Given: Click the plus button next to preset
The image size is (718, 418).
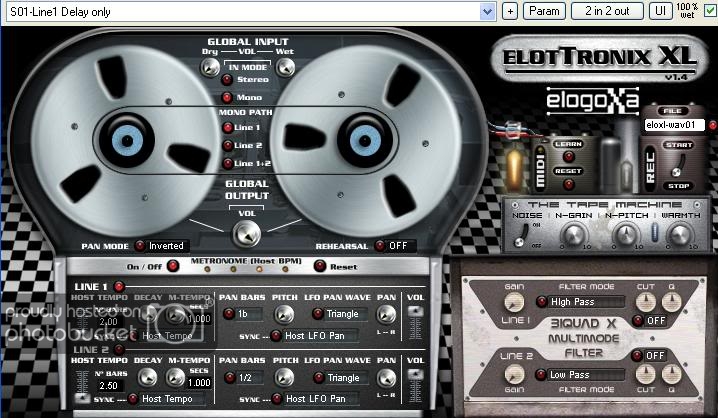Looking at the screenshot, I should pos(510,11).
